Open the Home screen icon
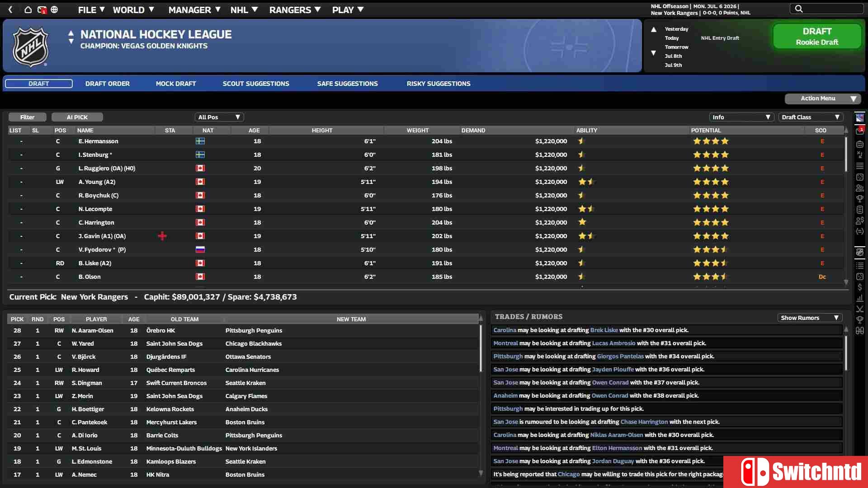Screen dimensions: 868x488 click(28, 9)
